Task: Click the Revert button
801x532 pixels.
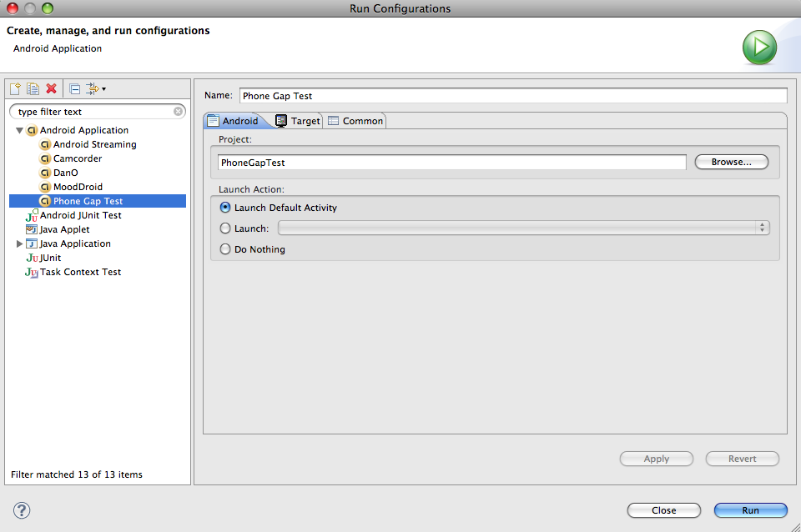Action: pos(743,459)
